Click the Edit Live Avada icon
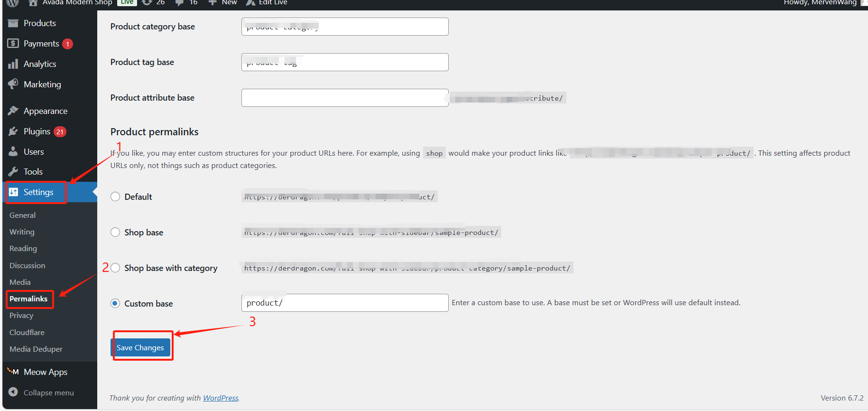This screenshot has width=868, height=411. pyautogui.click(x=250, y=2)
